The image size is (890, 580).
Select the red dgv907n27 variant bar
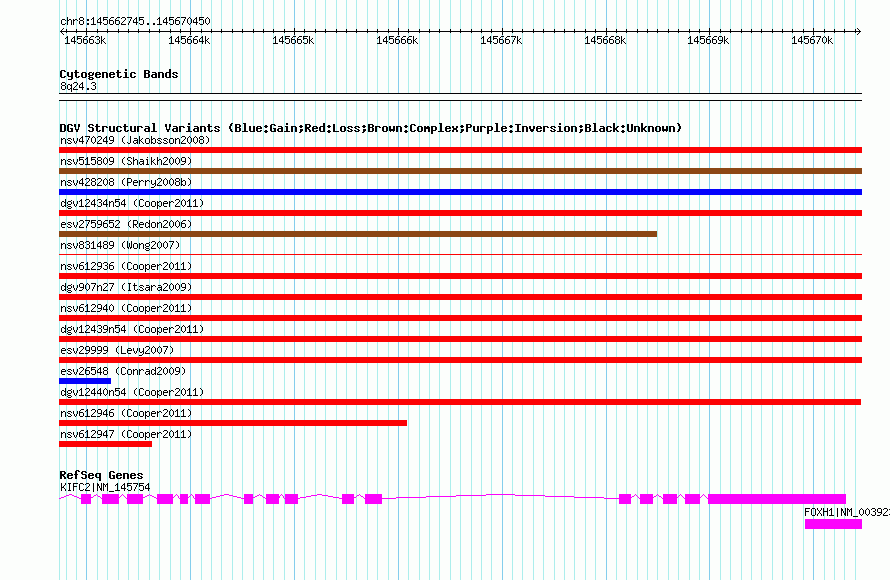tap(460, 297)
